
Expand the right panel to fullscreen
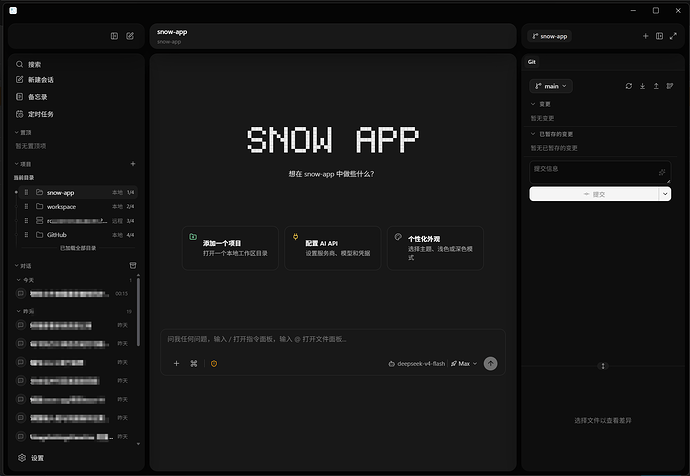(673, 36)
